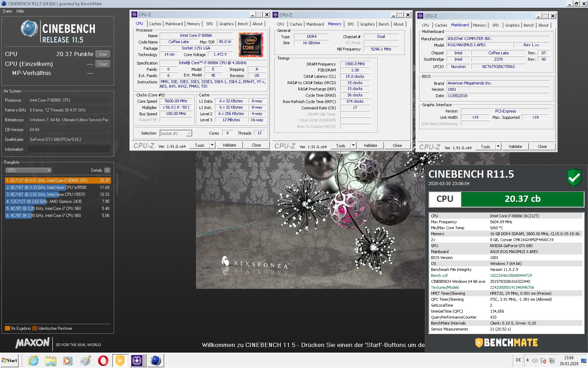This screenshot has height=368, width=588.
Task: Open the Action Center flag tray icon
Action: (544, 360)
